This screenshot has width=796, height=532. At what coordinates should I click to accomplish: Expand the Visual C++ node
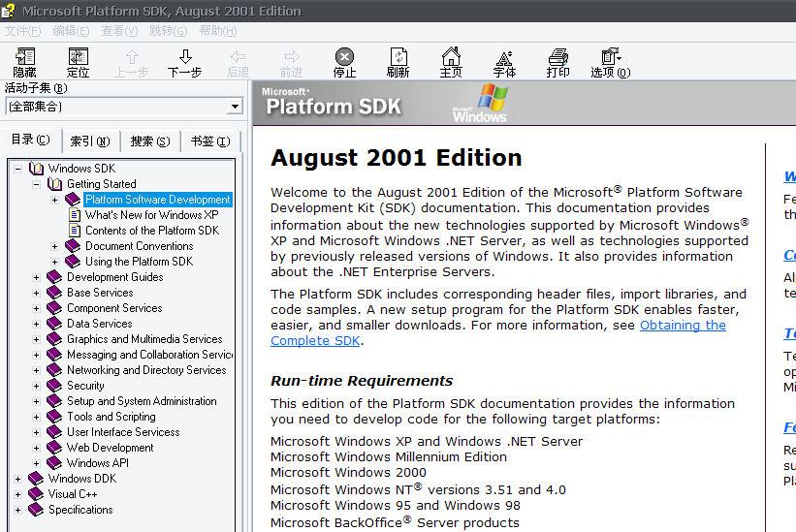(x=17, y=494)
